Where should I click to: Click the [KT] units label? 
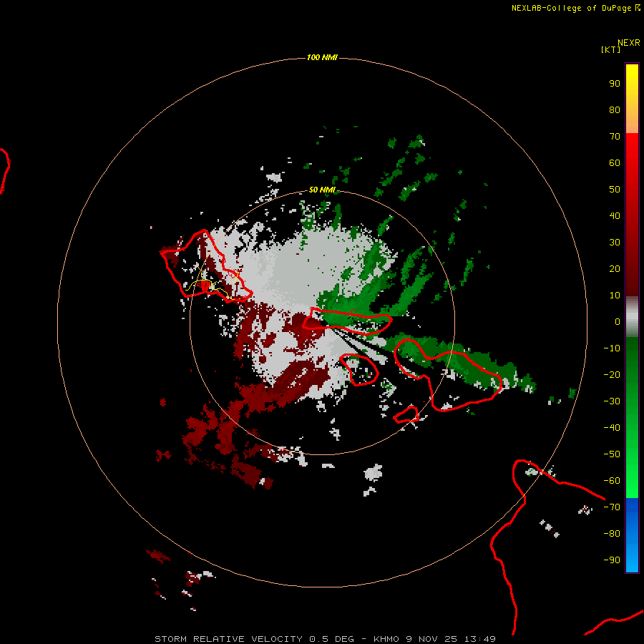[611, 49]
